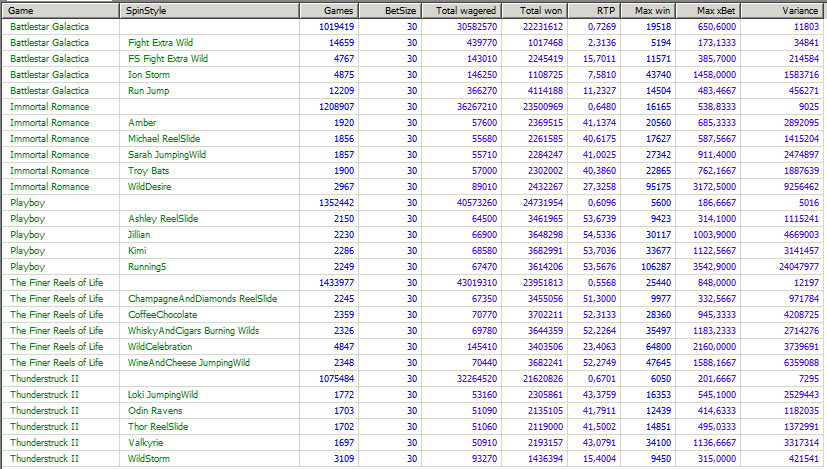Click the Total won column header
Image resolution: width=827 pixels, height=469 pixels.
pyautogui.click(x=535, y=11)
